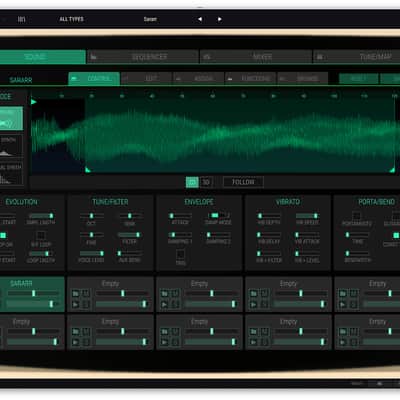Load sample into top-row Empty slot under PORTA/BEND

[343, 294]
